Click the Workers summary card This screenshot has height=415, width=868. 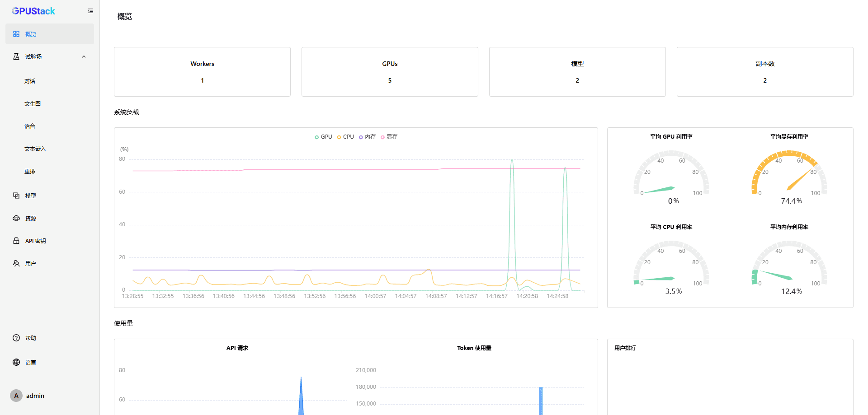202,72
